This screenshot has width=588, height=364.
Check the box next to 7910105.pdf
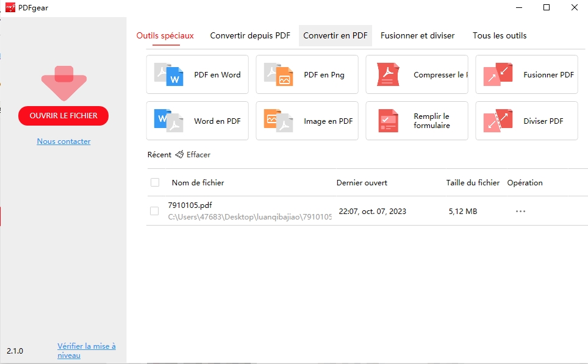click(155, 210)
